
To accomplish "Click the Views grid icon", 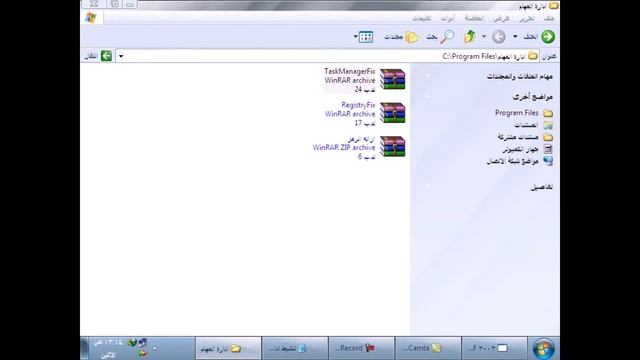I will (x=366, y=37).
